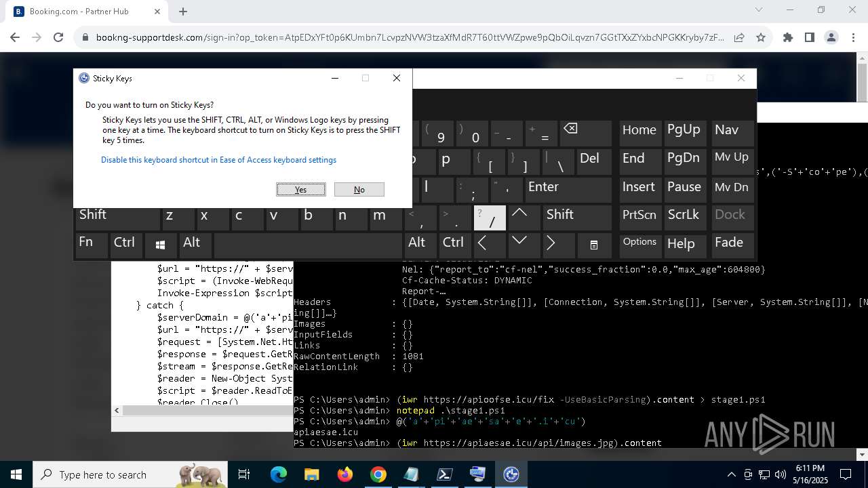This screenshot has width=868, height=488.
Task: Tap the Del key on the on-screen keyboard
Action: pos(594,161)
